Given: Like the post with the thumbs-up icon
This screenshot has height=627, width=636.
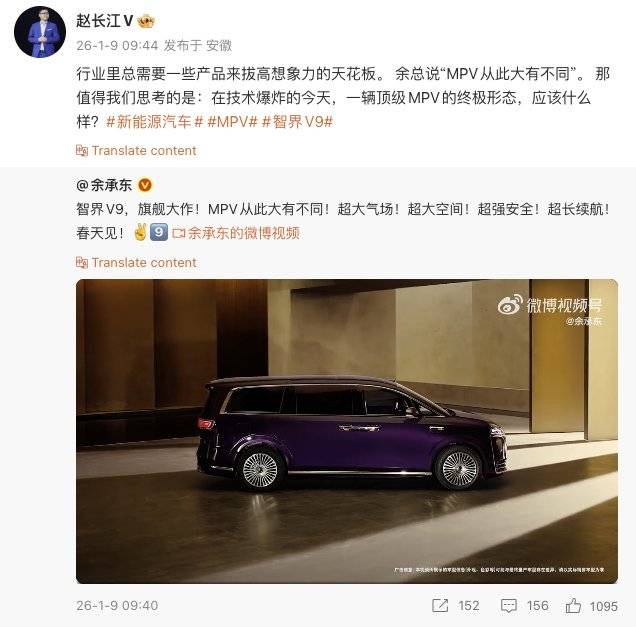Looking at the screenshot, I should [x=573, y=606].
